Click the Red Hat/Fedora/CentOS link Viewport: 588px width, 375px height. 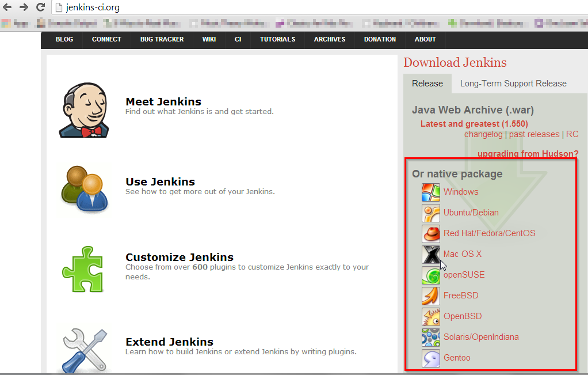(490, 233)
